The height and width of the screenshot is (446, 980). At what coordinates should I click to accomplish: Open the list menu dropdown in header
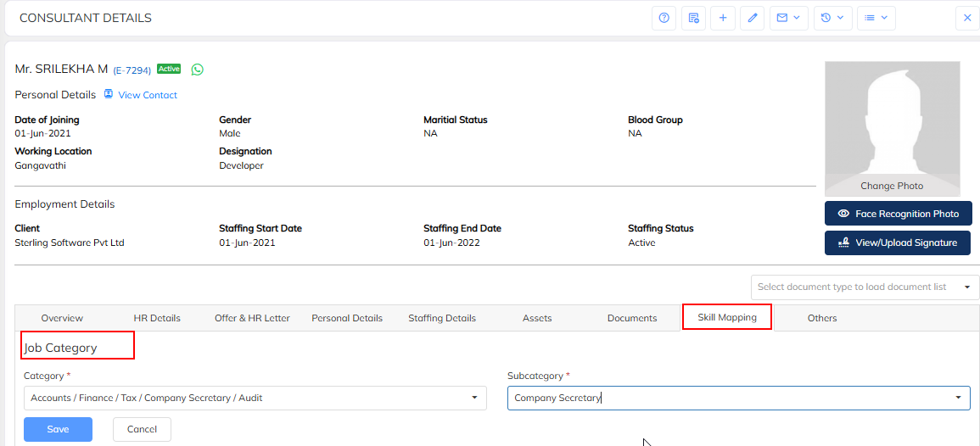[x=876, y=18]
